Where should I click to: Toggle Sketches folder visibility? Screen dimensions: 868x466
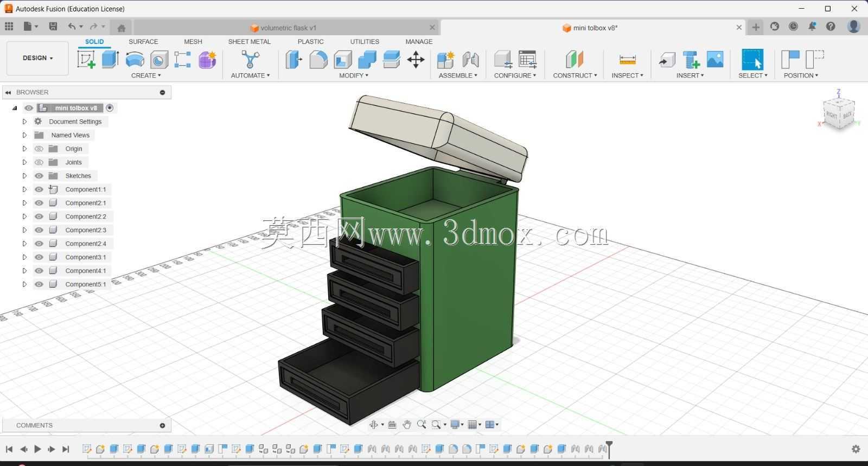(x=39, y=176)
